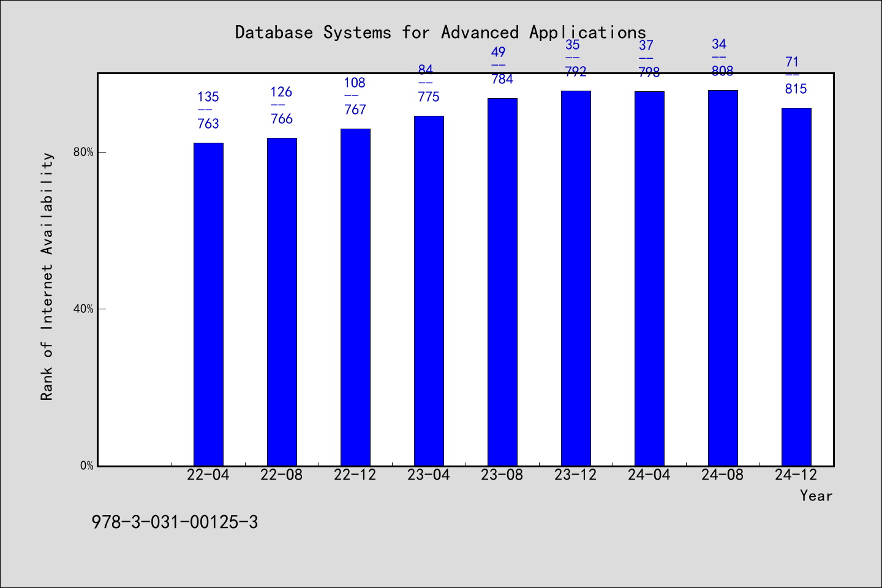The image size is (882, 588).
Task: Click the value 135 above the 22-04 bar
Action: 208,97
